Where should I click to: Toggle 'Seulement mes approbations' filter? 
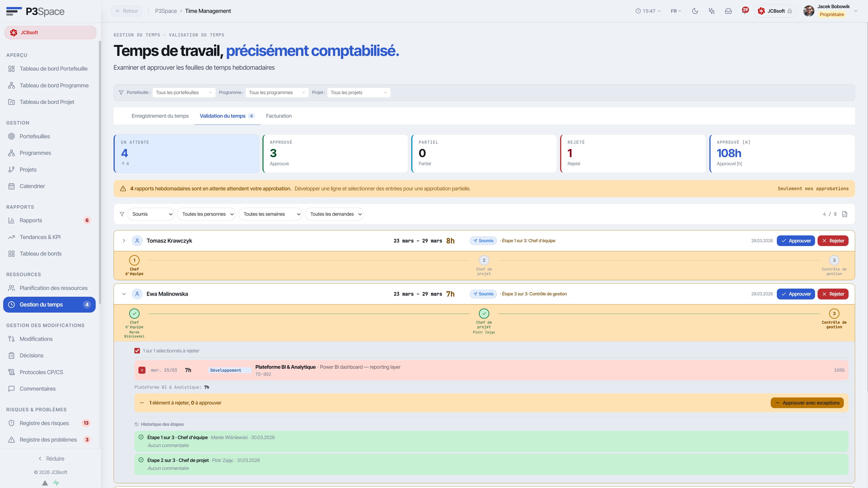tap(813, 189)
